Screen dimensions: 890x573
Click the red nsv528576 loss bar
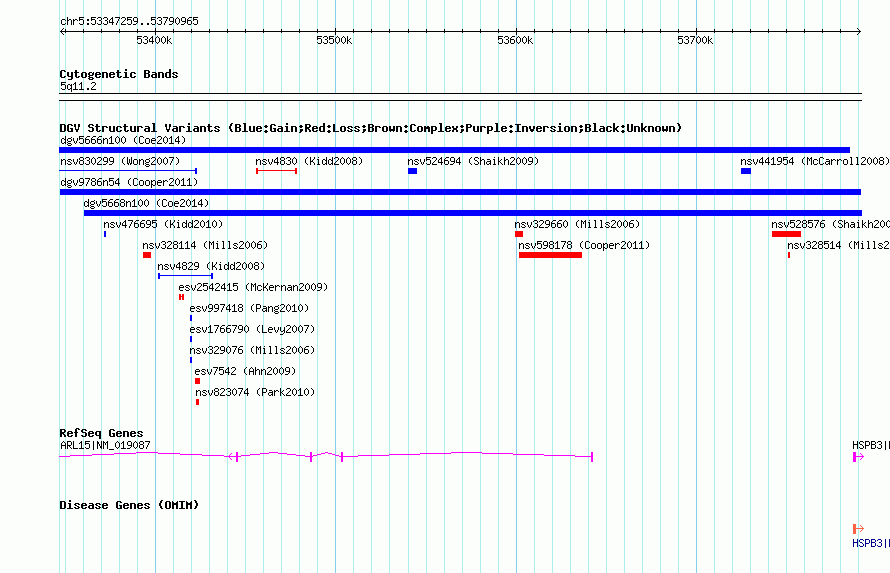(x=786, y=234)
